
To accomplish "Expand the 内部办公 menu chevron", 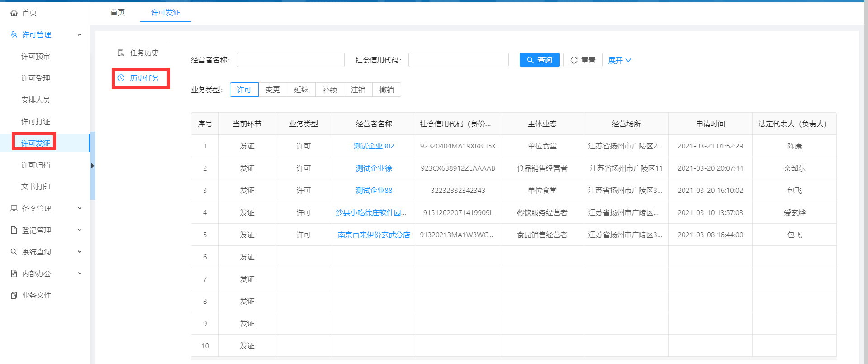I will point(80,273).
